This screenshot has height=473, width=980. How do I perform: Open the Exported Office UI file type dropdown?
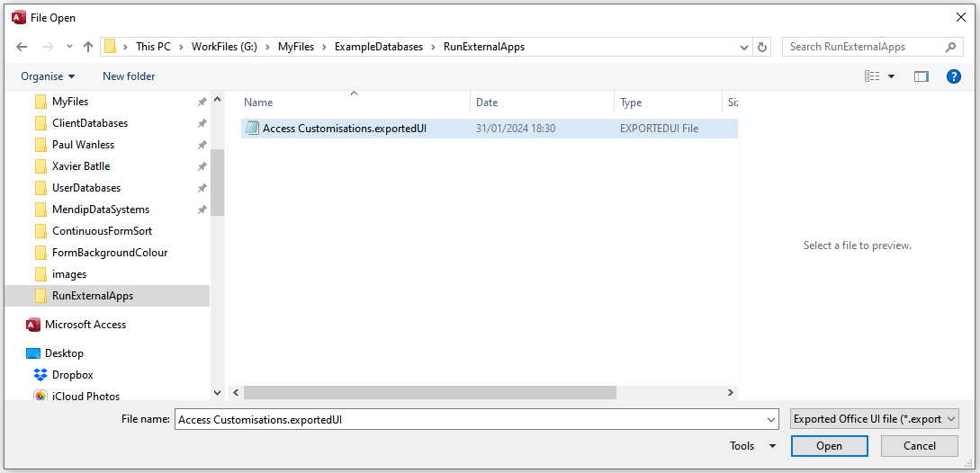pyautogui.click(x=875, y=419)
